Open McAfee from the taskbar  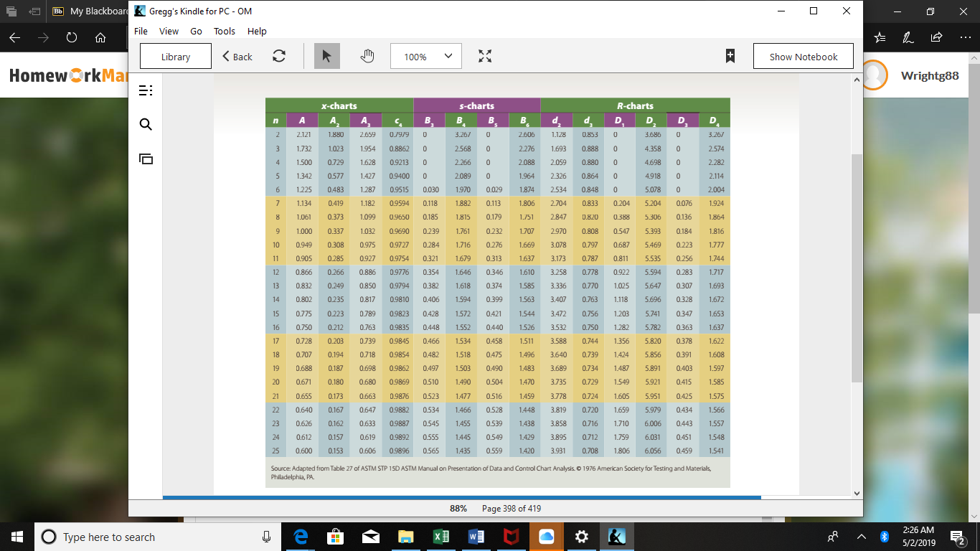(x=512, y=537)
